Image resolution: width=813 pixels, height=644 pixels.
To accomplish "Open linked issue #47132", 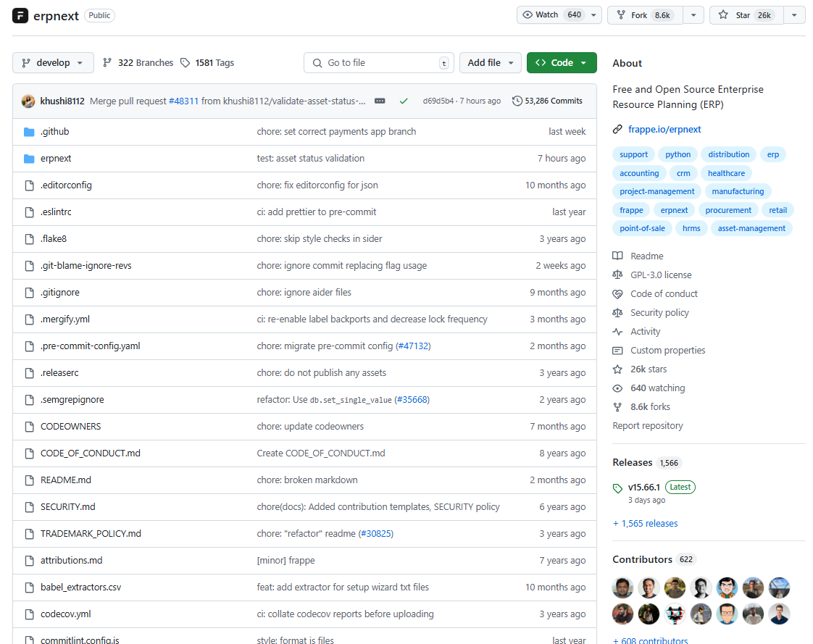I will tap(413, 346).
